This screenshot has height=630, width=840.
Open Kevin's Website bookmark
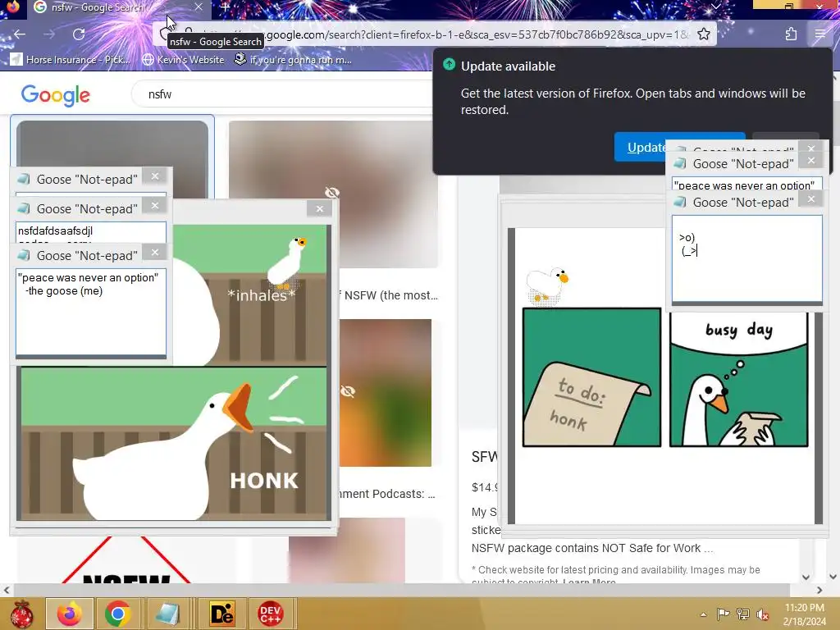point(183,59)
